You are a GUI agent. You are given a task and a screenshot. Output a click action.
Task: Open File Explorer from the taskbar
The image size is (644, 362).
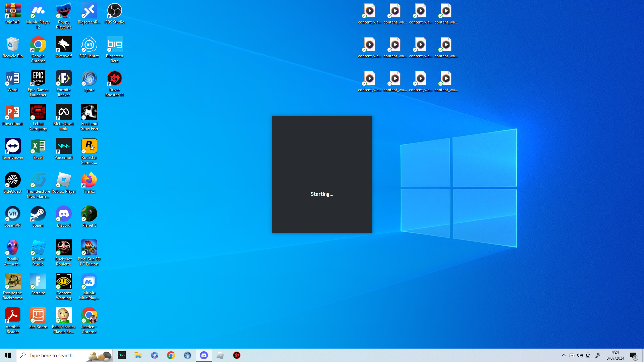[138, 355]
